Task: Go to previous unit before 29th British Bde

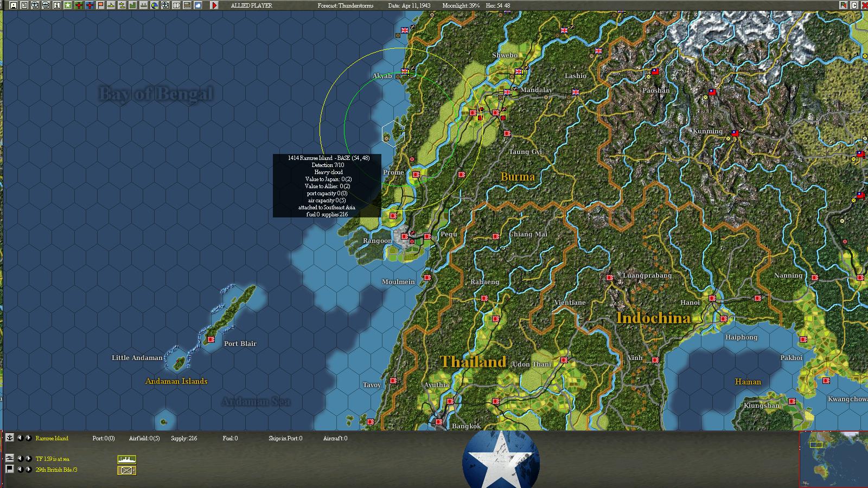Action: coord(20,470)
